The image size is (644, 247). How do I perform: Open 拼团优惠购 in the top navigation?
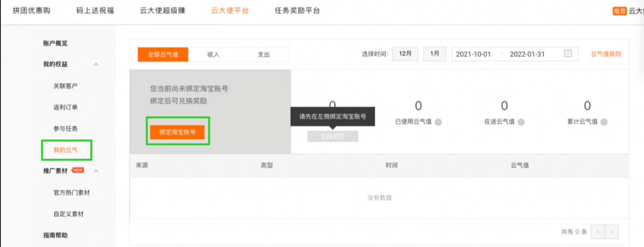coord(32,11)
